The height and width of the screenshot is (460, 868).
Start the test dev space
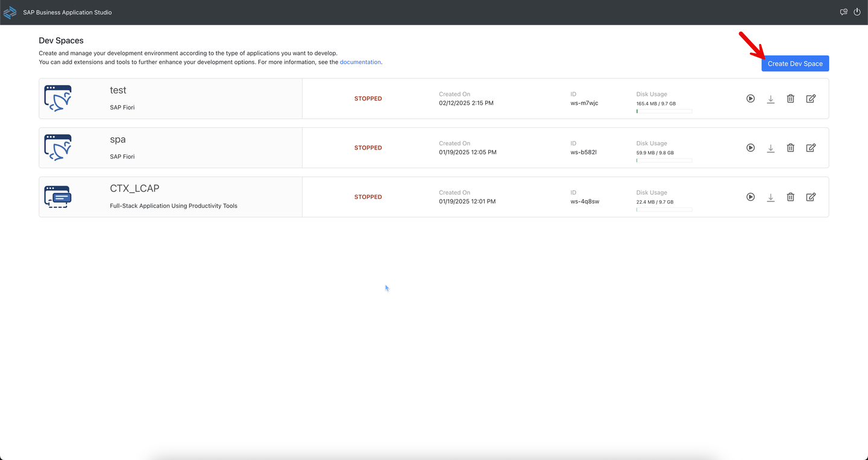[750, 98]
